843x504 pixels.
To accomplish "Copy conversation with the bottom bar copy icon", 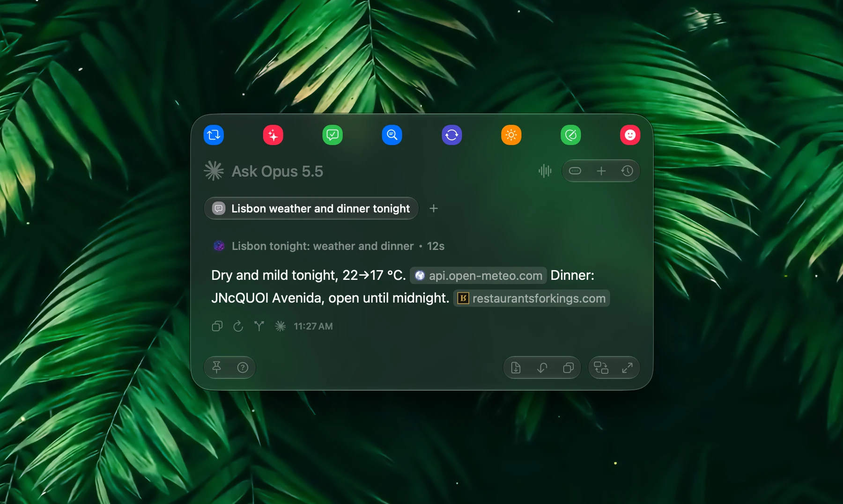I will [x=568, y=368].
